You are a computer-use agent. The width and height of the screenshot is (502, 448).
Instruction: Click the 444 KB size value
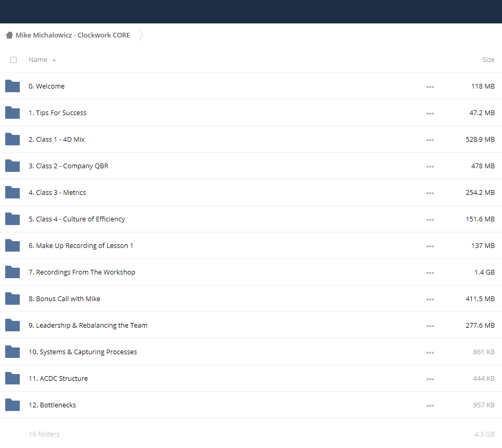pyautogui.click(x=484, y=379)
